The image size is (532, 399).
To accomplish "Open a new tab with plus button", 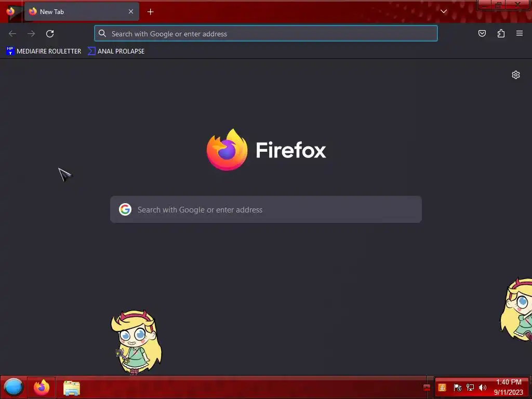I will click(x=150, y=12).
